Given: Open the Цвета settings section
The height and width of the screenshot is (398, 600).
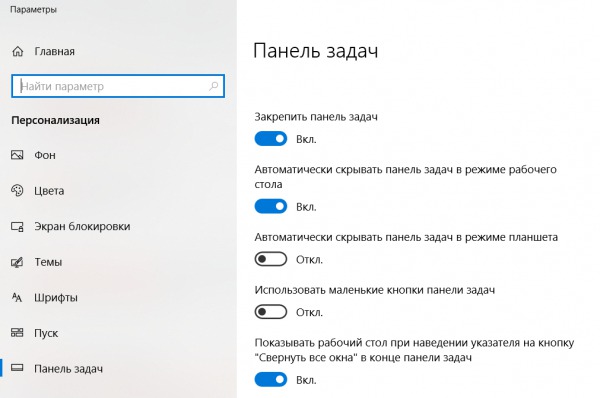Looking at the screenshot, I should pyautogui.click(x=49, y=191).
